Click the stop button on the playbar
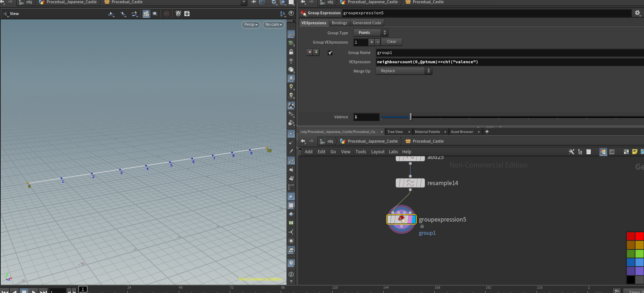 [24, 291]
